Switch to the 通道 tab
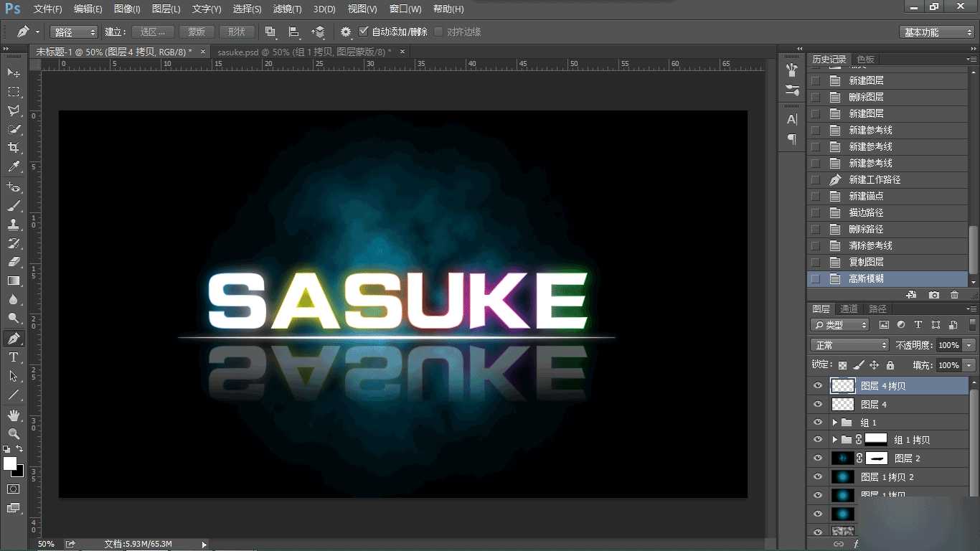Image resolution: width=980 pixels, height=551 pixels. pos(849,309)
